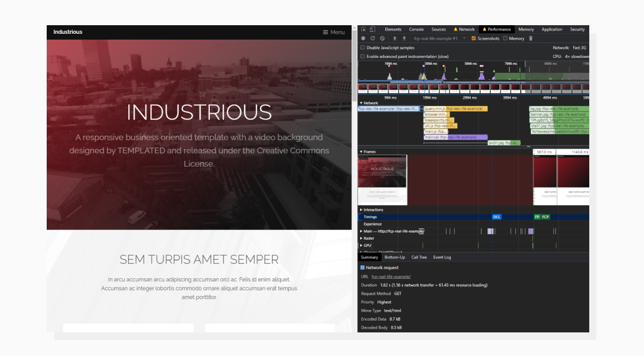Check Disable JavaScript samples

pos(363,47)
